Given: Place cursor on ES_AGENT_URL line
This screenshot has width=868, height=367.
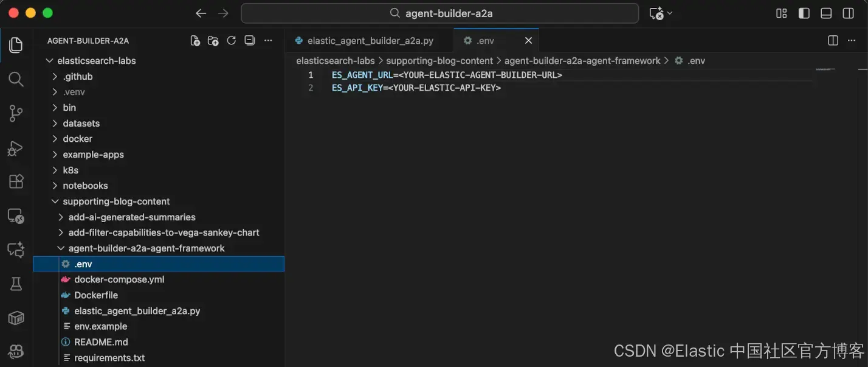Looking at the screenshot, I should point(447,75).
